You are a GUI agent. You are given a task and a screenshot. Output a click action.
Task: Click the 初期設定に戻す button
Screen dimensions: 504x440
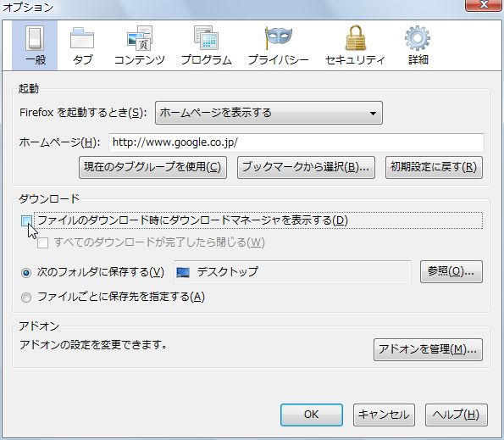pos(434,167)
